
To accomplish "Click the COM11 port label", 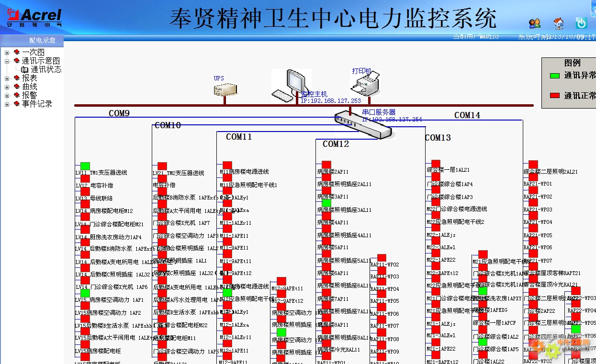I will [239, 137].
